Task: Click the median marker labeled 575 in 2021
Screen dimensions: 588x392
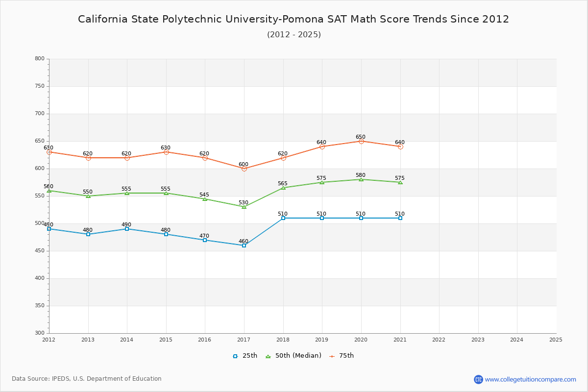Action: pyautogui.click(x=400, y=182)
